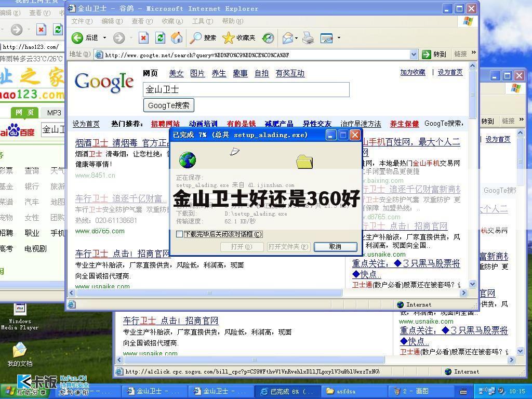Select the MP3 tab in hao123 window
This screenshot has width=532, height=399.
coord(54,113)
